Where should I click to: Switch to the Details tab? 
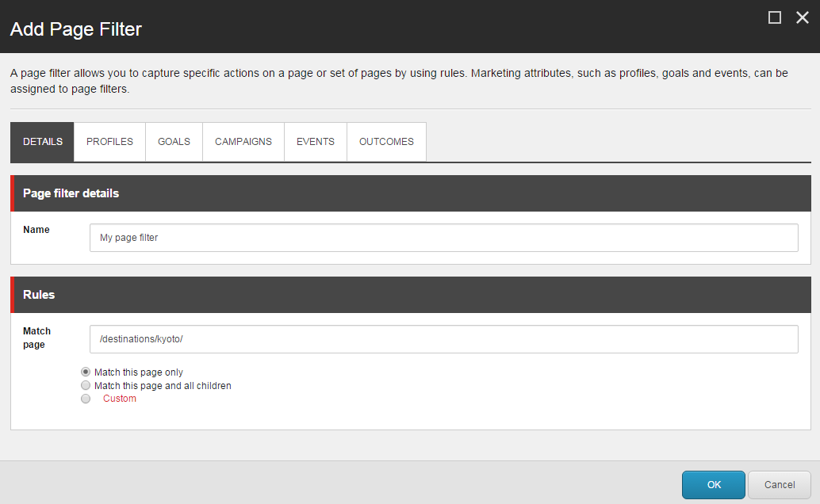tap(43, 142)
